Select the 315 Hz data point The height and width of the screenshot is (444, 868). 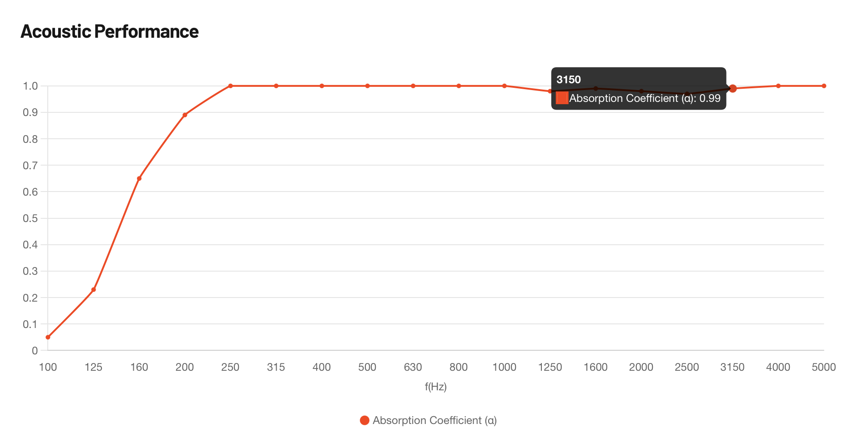click(x=276, y=86)
